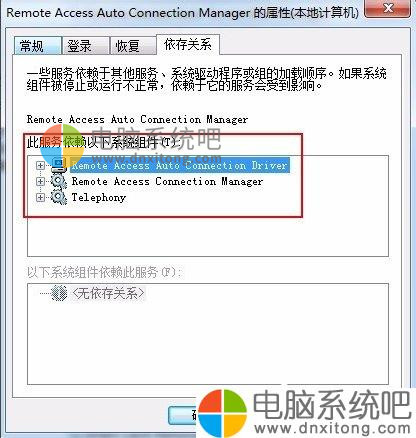Select the 依存关系 tab
The height and width of the screenshot is (438, 416).
(188, 44)
